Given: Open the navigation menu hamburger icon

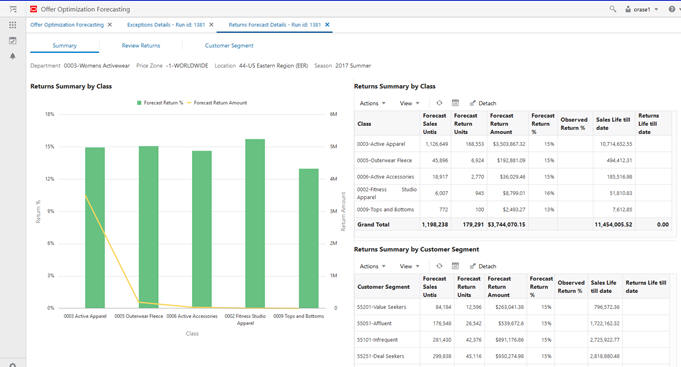Looking at the screenshot, I should pos(13,9).
